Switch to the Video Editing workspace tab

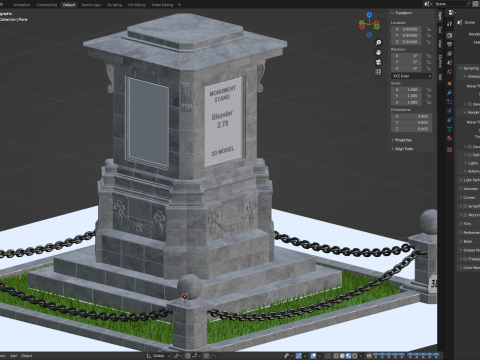pyautogui.click(x=162, y=5)
